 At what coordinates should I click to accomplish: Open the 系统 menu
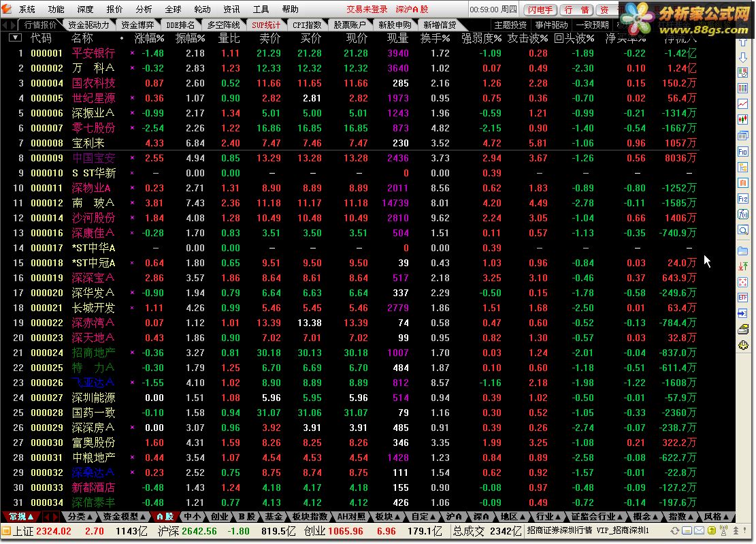[27, 9]
